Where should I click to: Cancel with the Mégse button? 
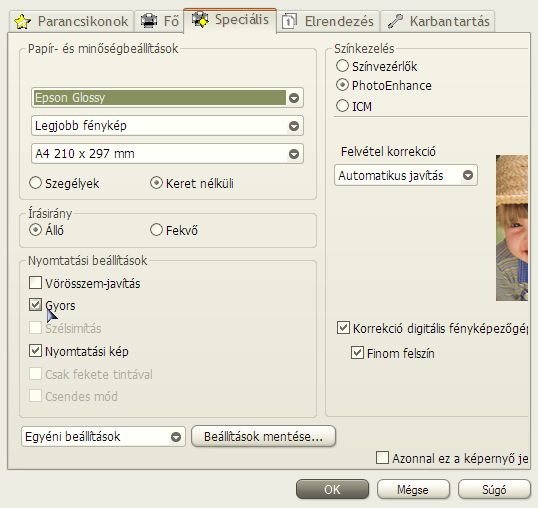pos(413,489)
